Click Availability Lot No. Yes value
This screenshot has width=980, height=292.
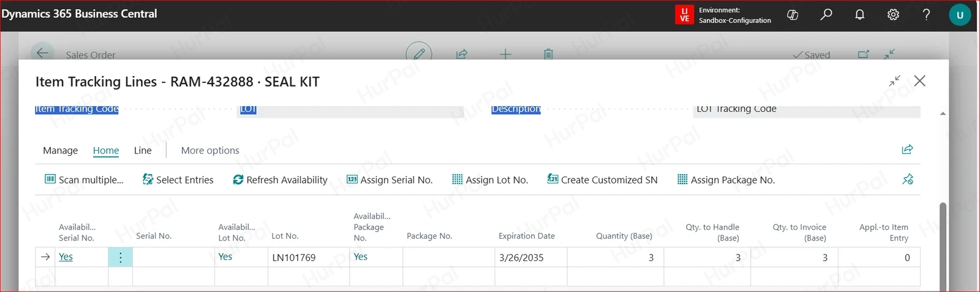225,257
